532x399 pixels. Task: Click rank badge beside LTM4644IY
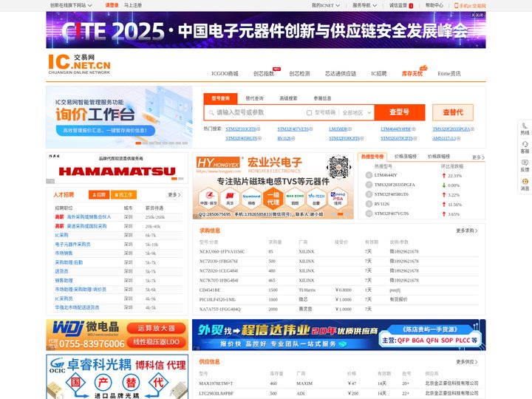coord(369,175)
